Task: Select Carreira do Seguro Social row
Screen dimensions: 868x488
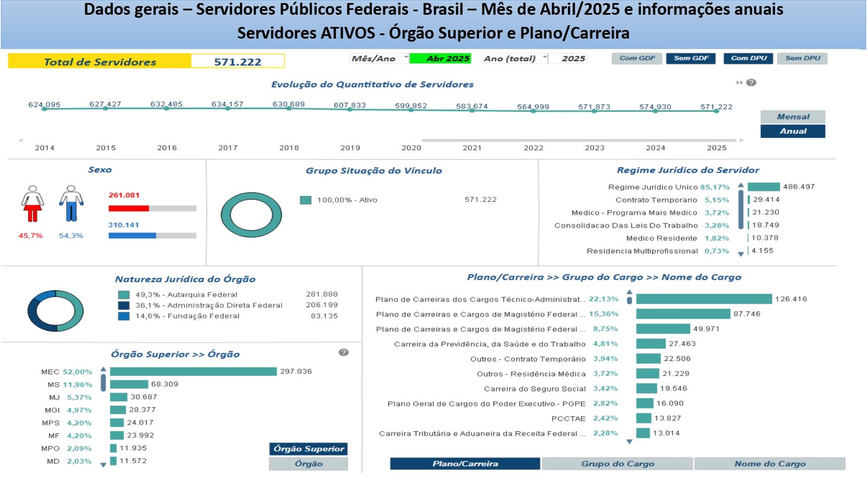Action: pyautogui.click(x=586, y=389)
